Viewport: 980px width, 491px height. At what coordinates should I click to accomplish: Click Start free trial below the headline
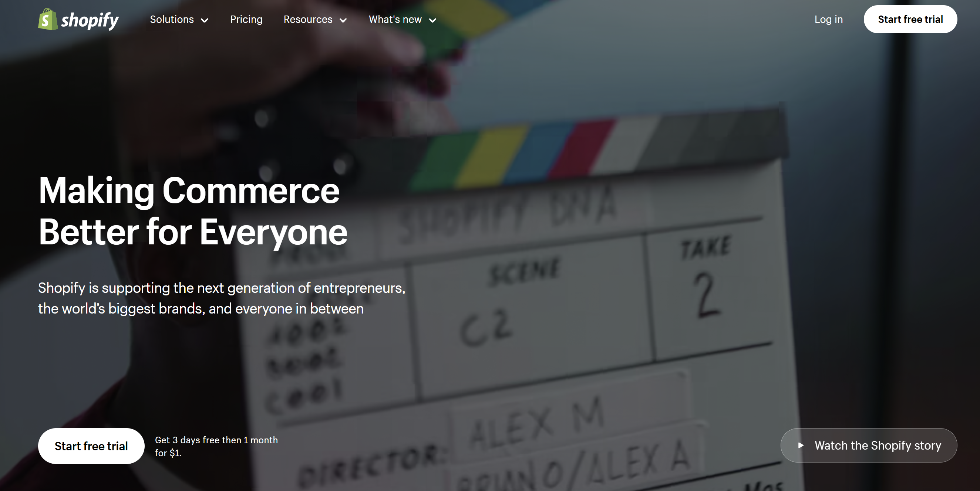pyautogui.click(x=91, y=446)
